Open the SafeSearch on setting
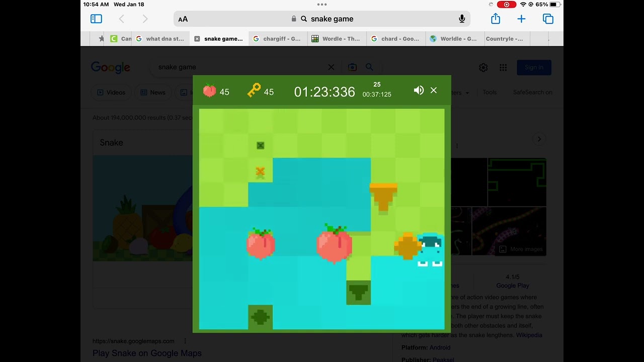Viewport: 644px width, 362px height. pos(532,93)
